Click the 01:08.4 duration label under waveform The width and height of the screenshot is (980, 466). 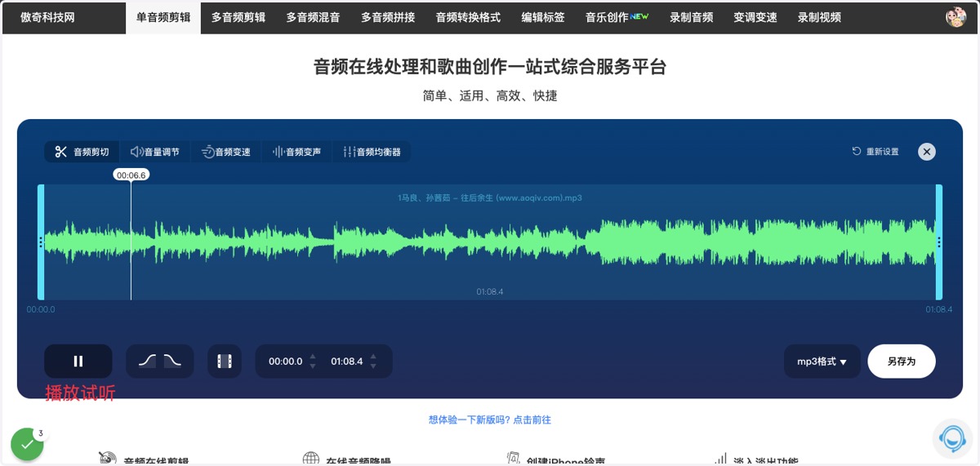(x=490, y=291)
